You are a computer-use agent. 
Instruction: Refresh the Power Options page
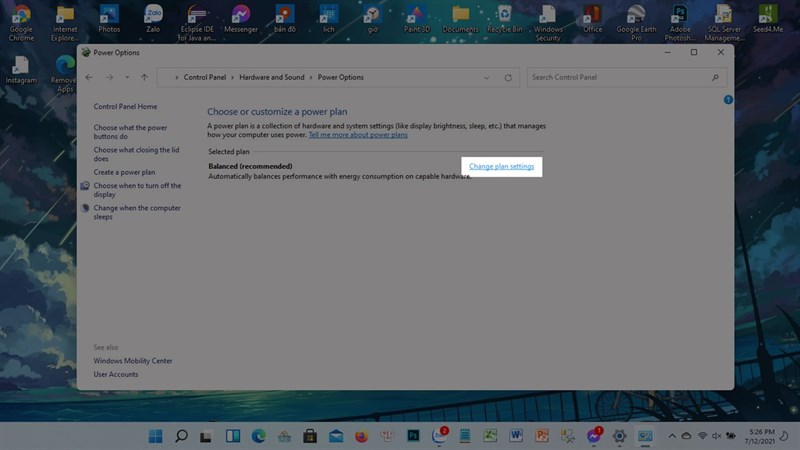click(508, 78)
